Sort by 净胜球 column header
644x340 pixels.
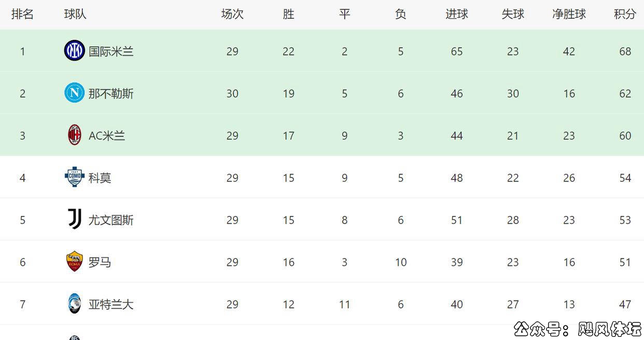[569, 14]
